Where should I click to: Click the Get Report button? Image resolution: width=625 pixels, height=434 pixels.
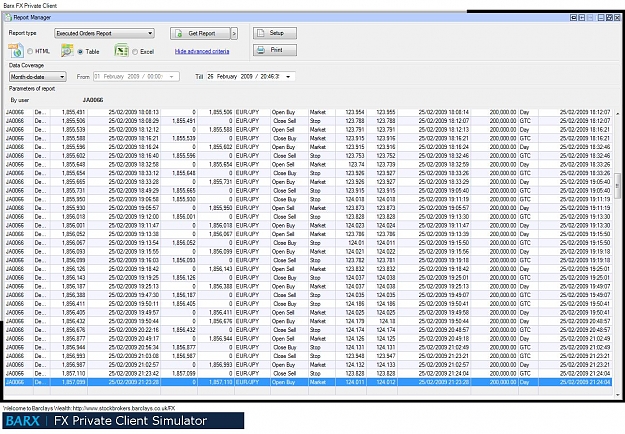coord(200,33)
